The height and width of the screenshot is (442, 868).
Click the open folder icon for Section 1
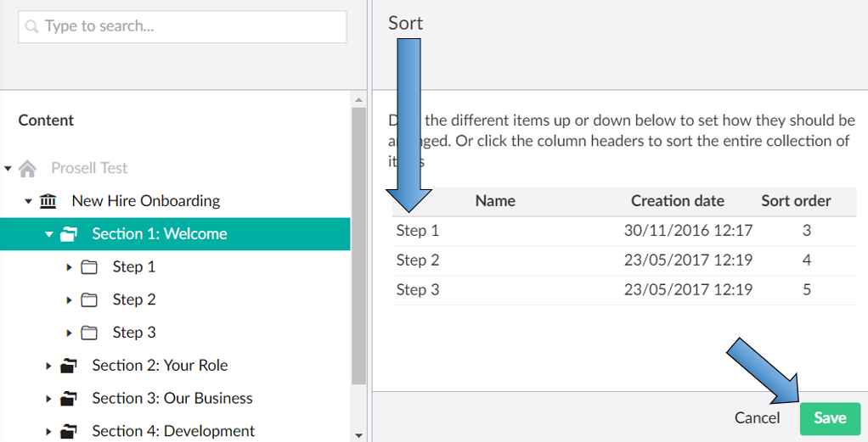[x=69, y=234]
